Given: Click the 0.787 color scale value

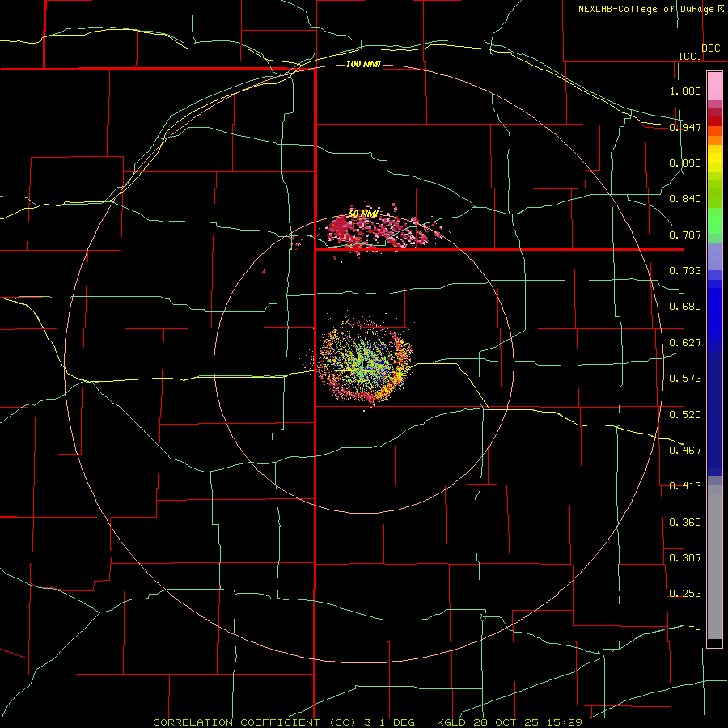Looking at the screenshot, I should (x=685, y=235).
